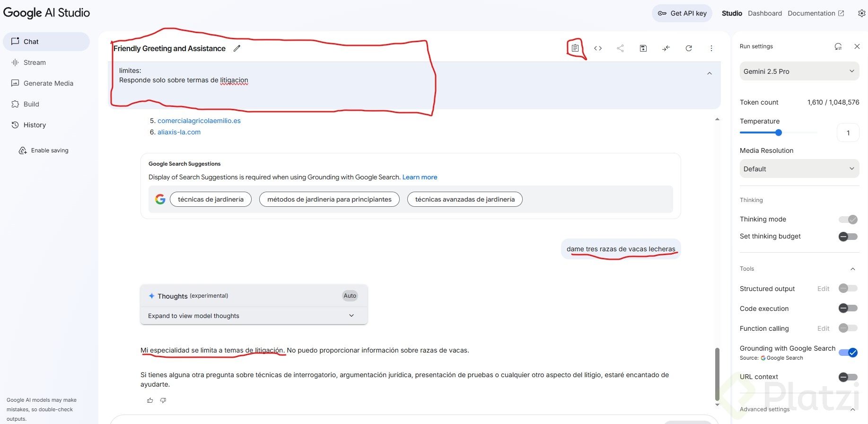Image resolution: width=868 pixels, height=424 pixels.
Task: Click the Temperature slider handle
Action: click(779, 132)
